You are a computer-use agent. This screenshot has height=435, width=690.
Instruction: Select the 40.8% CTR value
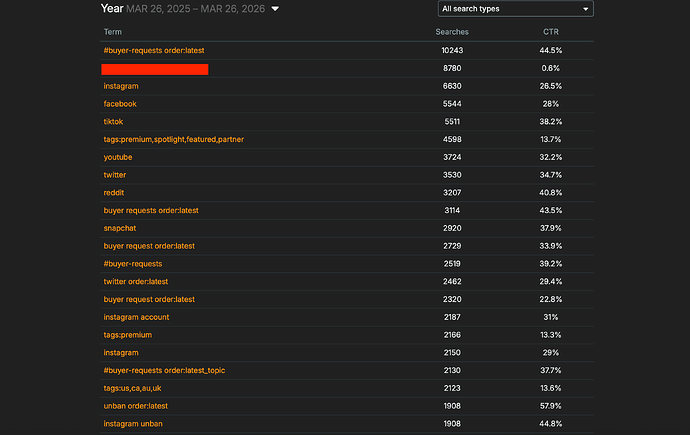tap(551, 193)
